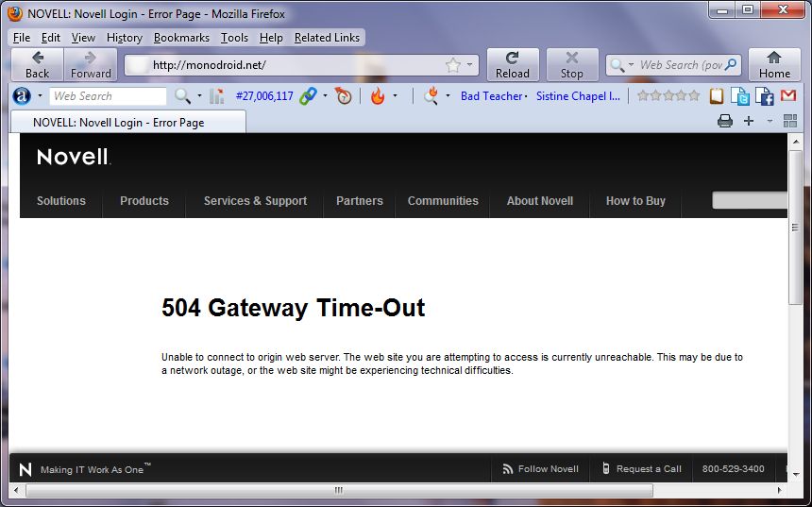
Task: Click the printer icon on tab bar
Action: (725, 121)
